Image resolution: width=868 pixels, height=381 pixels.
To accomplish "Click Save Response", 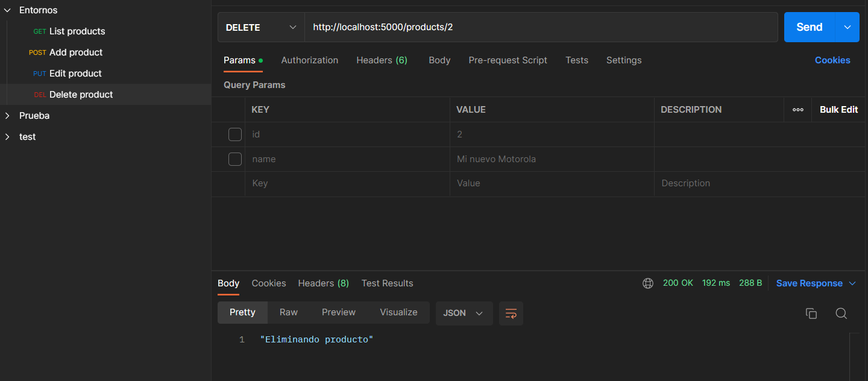I will coord(810,283).
